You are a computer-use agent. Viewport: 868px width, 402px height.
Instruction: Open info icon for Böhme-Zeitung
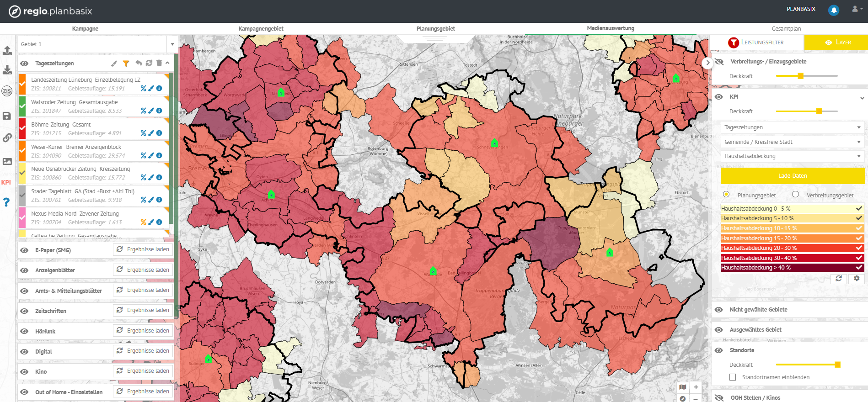pyautogui.click(x=159, y=133)
